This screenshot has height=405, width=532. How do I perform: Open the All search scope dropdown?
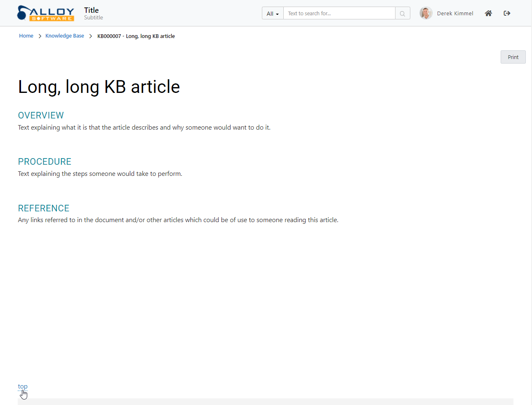pos(273,13)
